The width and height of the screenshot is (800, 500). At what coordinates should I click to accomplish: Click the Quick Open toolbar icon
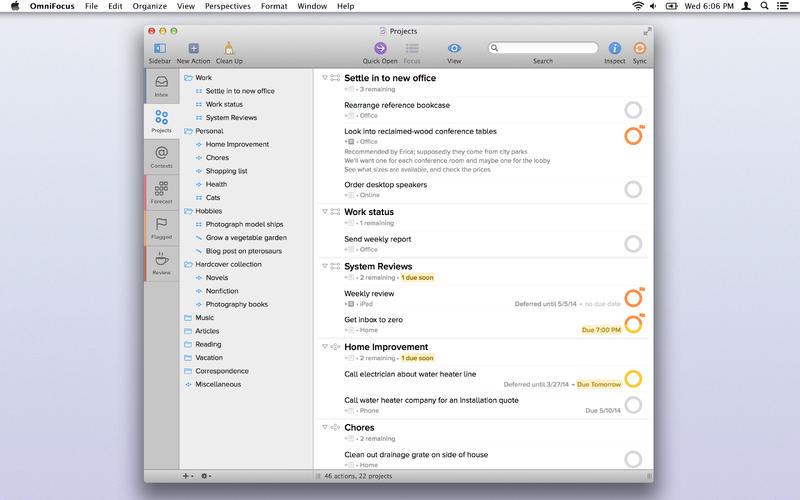[380, 48]
